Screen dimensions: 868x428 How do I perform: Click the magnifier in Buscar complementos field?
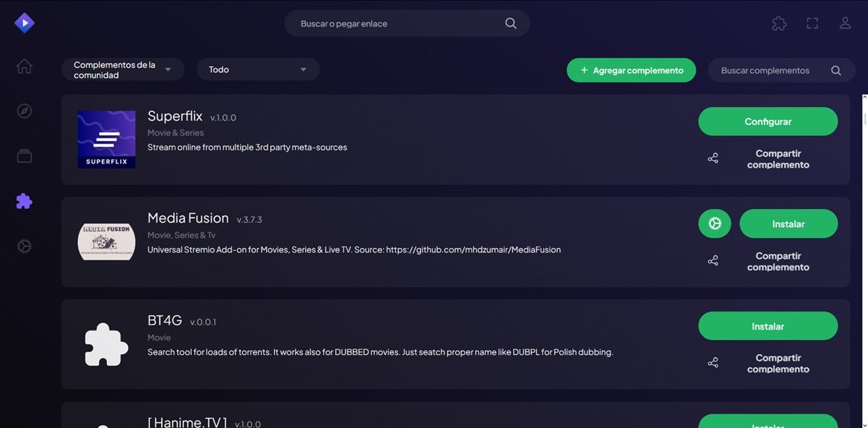pos(836,70)
